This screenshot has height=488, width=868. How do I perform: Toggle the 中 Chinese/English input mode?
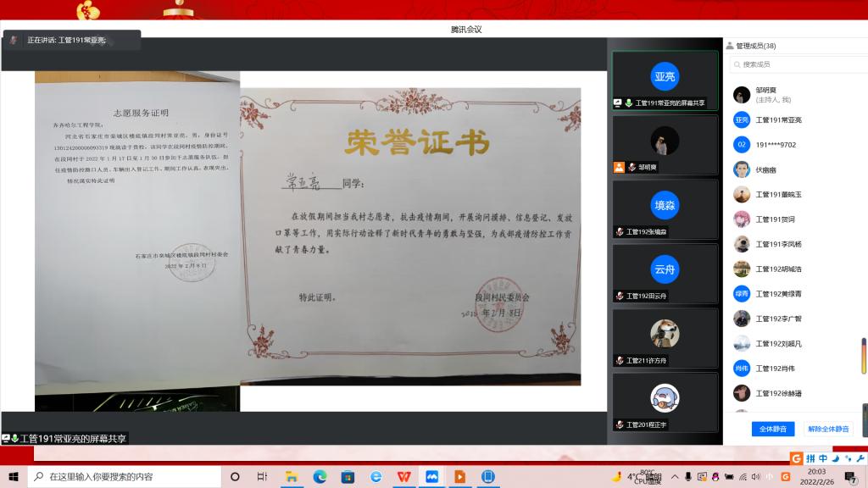click(x=823, y=458)
